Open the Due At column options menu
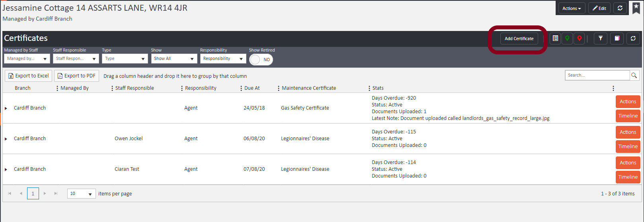The height and width of the screenshot is (222, 644). pyautogui.click(x=278, y=88)
